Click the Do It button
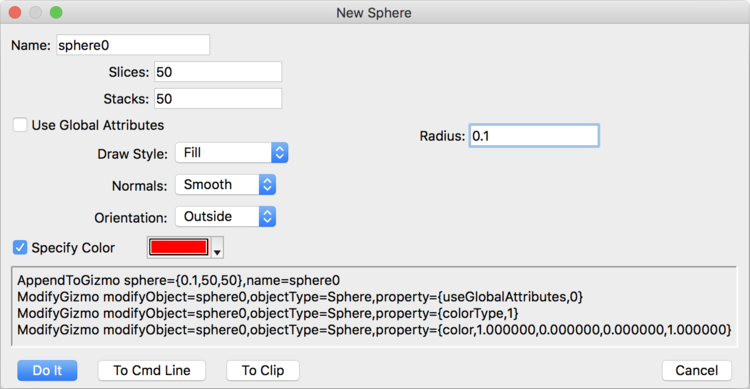Screen dimensions: 750x389 47,370
